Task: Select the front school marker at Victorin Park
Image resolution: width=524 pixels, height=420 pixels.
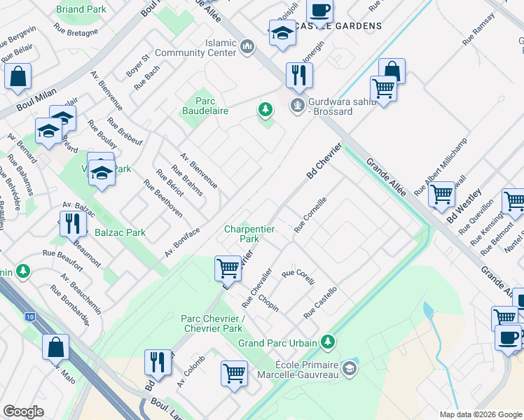Action: (102, 174)
